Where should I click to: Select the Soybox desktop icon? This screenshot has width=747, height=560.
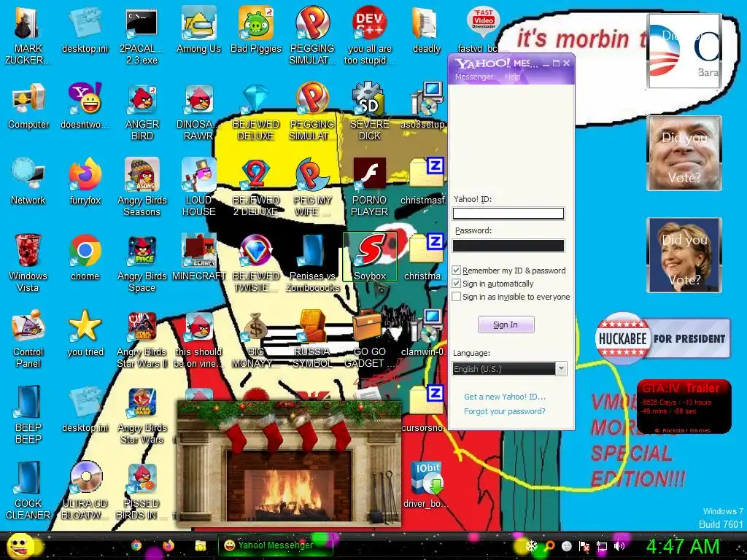click(370, 257)
